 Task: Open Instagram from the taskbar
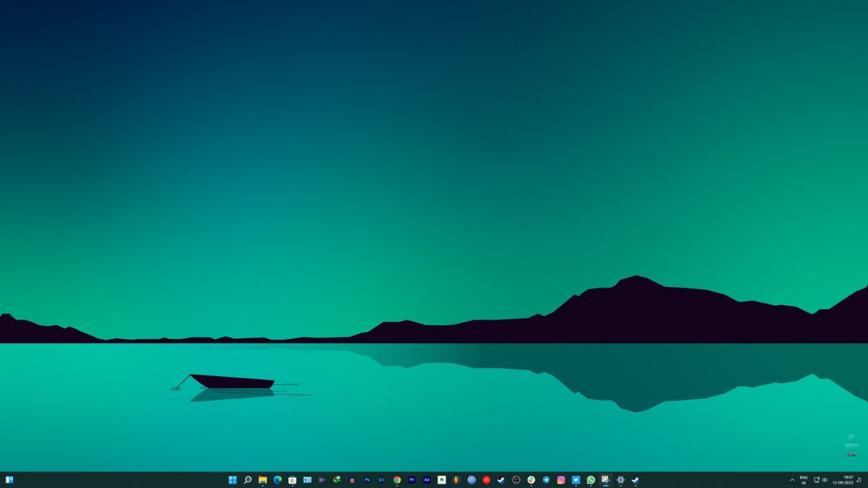561,480
